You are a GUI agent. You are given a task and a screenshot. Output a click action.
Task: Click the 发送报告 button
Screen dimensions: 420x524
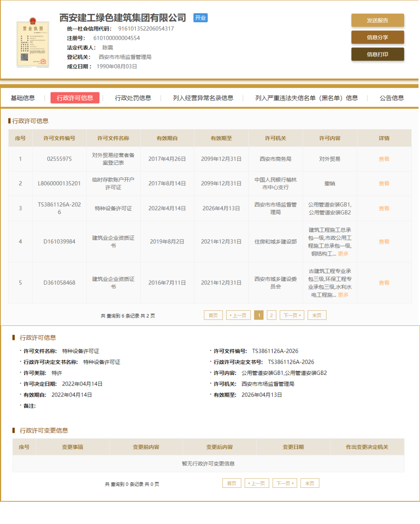378,20
